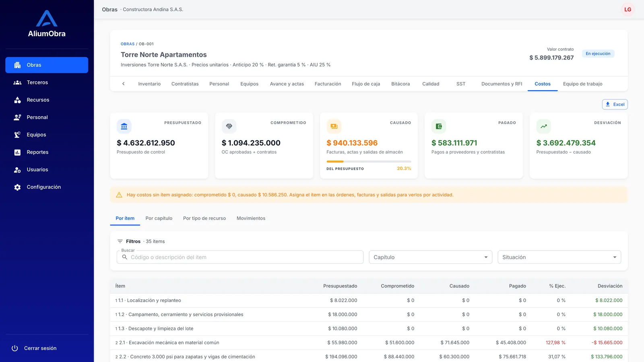This screenshot has height=362, width=644.
Task: Select the Por capítulo view tab
Action: 159,218
